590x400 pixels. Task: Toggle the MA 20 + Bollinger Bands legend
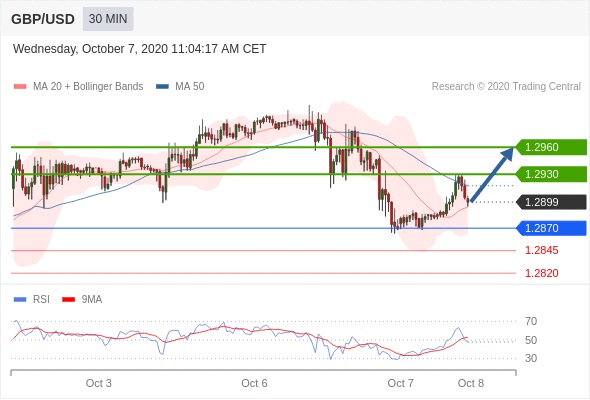(x=78, y=87)
